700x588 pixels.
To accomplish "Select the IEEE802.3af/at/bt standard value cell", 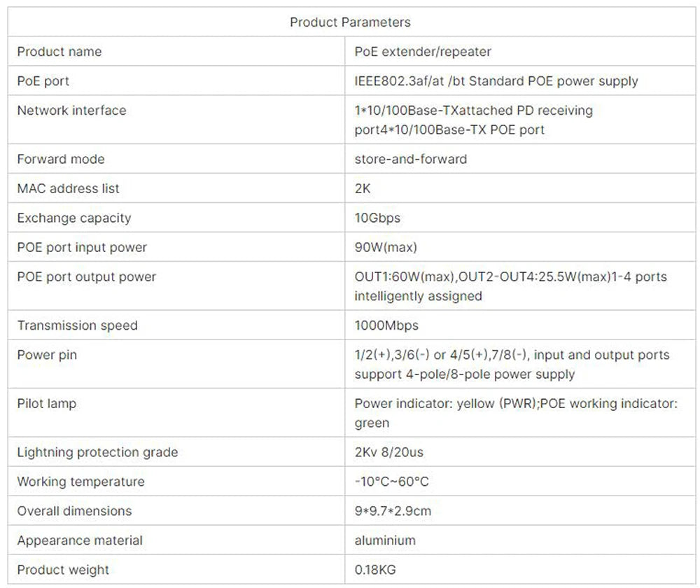I will tap(496, 81).
